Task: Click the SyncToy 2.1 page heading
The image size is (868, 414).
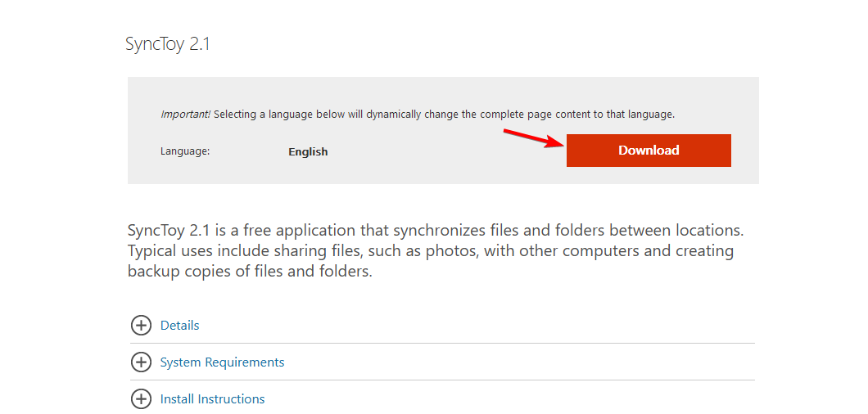Action: click(x=168, y=44)
